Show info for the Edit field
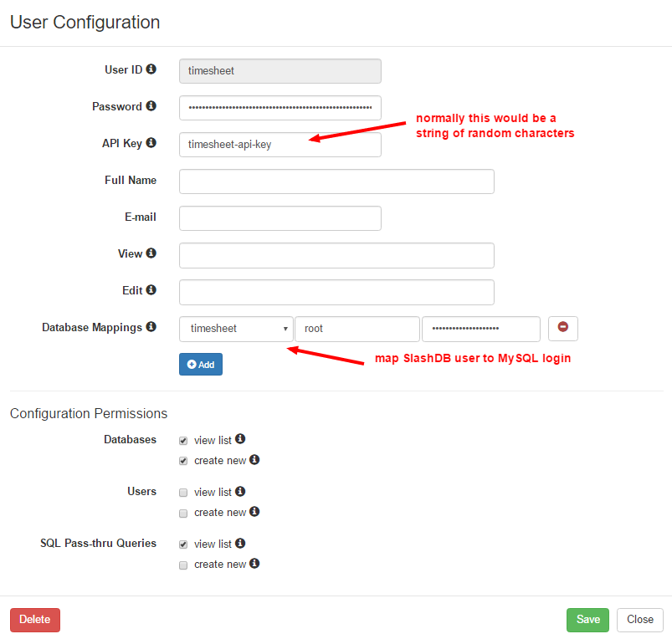Image resolution: width=672 pixels, height=639 pixels. (x=151, y=290)
